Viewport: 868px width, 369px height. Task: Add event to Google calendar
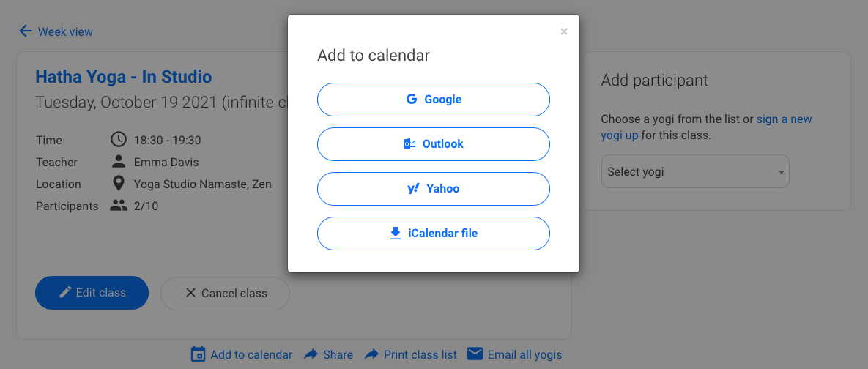(434, 100)
